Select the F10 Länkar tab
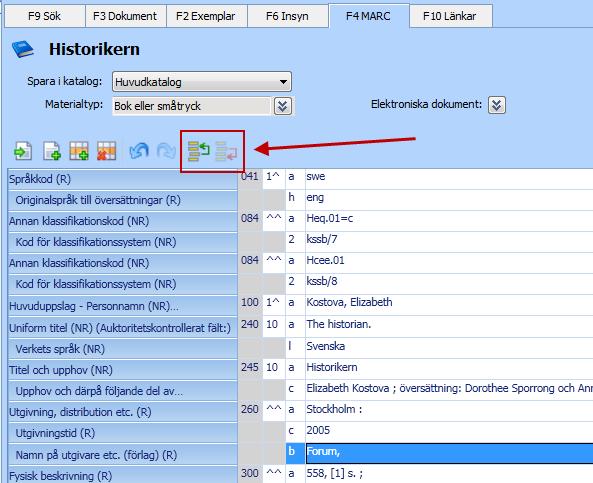Viewport: 593px width, 483px height. [450, 16]
